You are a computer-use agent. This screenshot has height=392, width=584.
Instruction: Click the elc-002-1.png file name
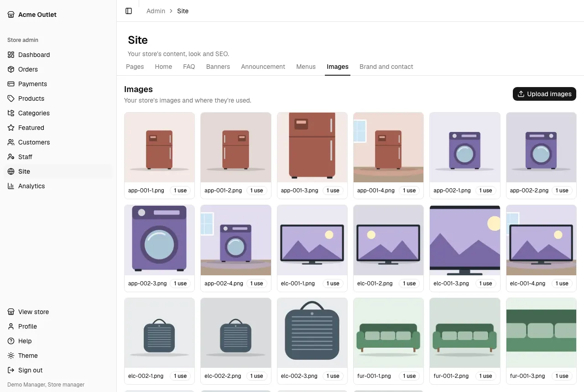click(x=147, y=376)
